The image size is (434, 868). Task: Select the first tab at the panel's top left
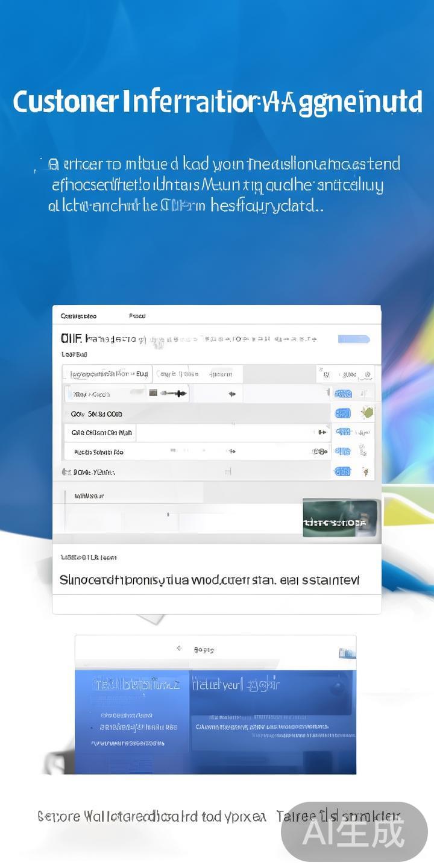[78, 316]
